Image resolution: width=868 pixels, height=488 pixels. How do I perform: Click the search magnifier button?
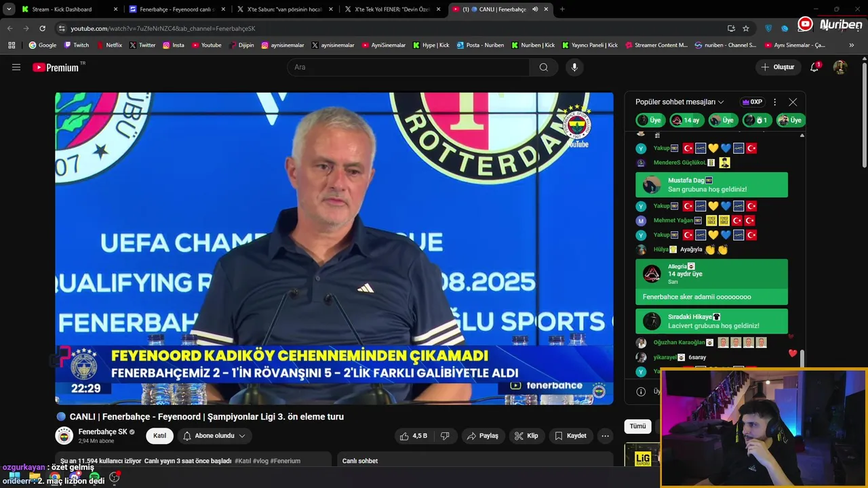(544, 67)
